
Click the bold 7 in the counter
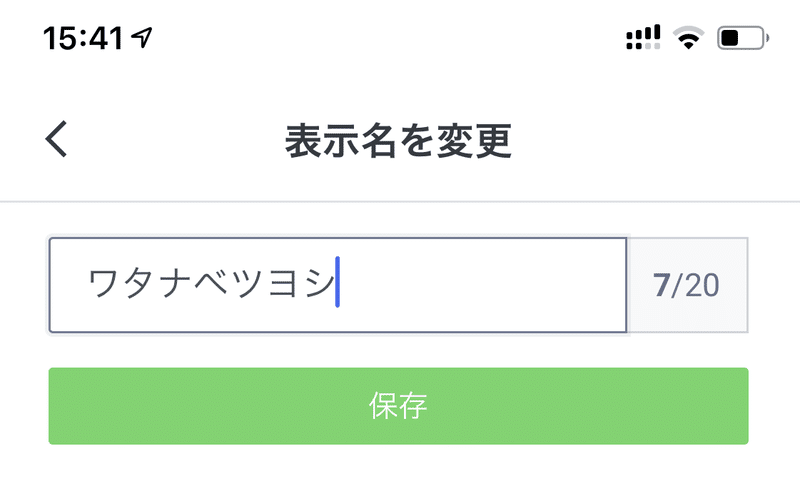click(661, 285)
